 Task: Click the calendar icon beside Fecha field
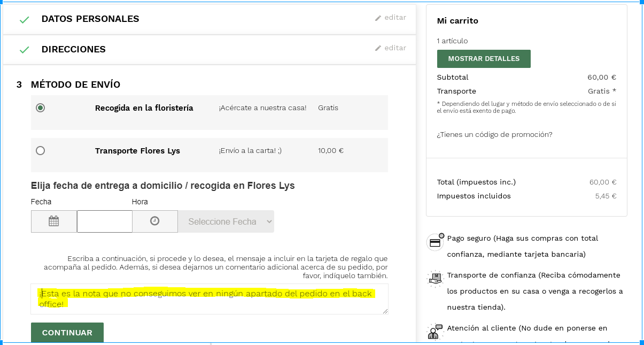(x=53, y=221)
